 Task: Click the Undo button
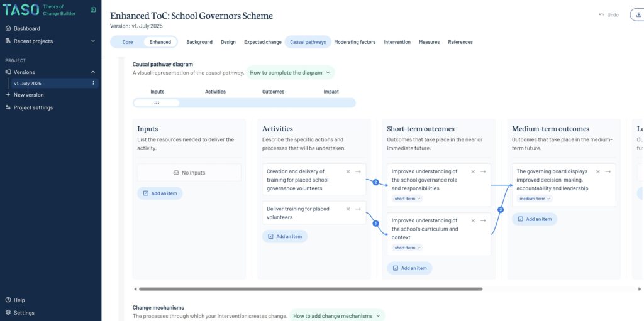coord(609,14)
